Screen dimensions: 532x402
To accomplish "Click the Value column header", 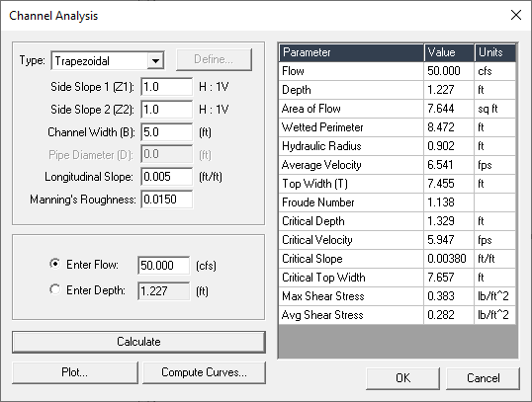I will [x=449, y=52].
